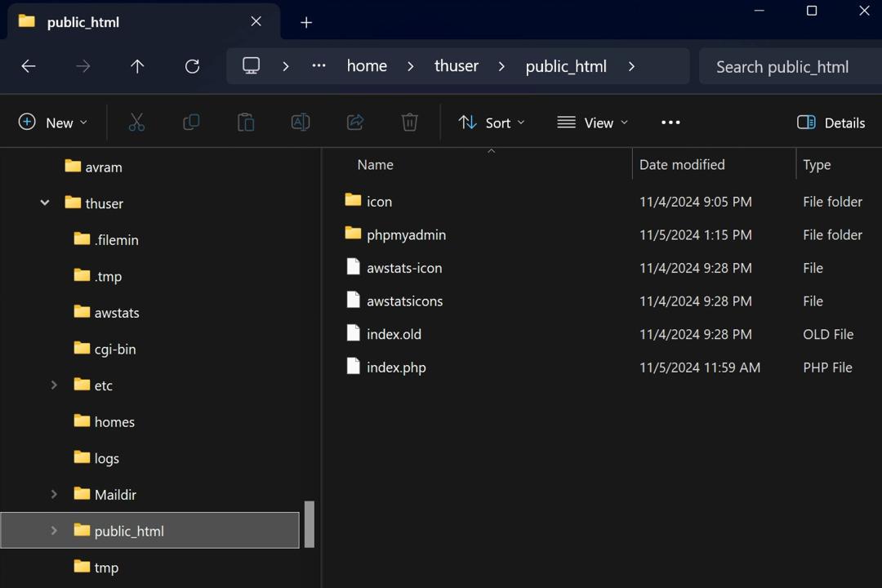Click the Share icon
The height and width of the screenshot is (588, 882).
(x=355, y=122)
